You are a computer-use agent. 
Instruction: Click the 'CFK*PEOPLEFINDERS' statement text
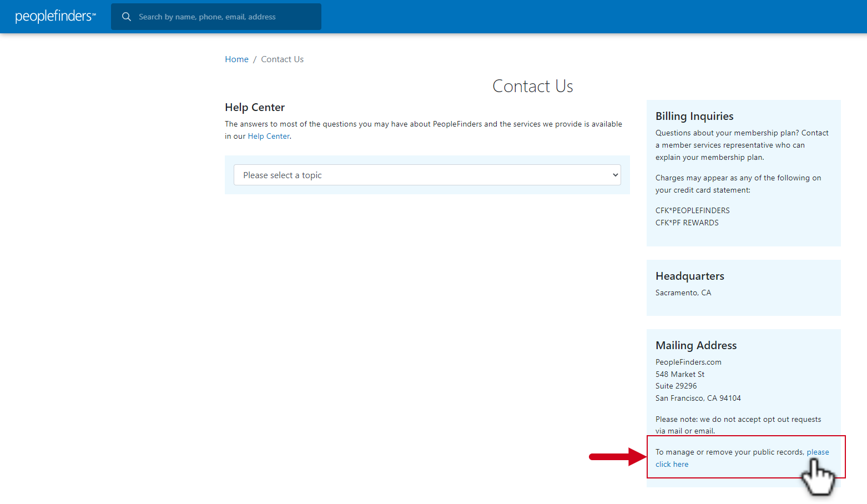(x=693, y=210)
